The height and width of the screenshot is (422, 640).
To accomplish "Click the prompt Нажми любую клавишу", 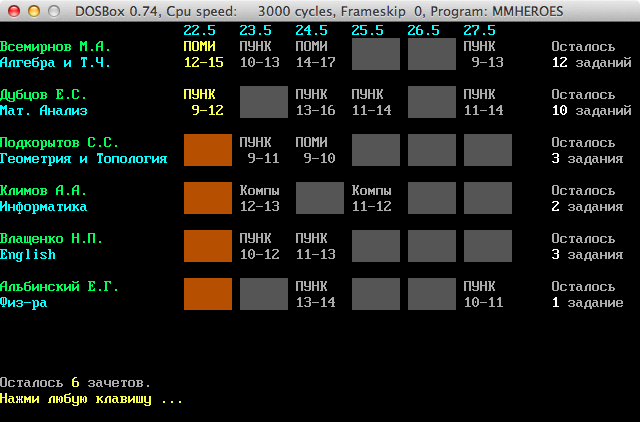I will pyautogui.click(x=91, y=399).
